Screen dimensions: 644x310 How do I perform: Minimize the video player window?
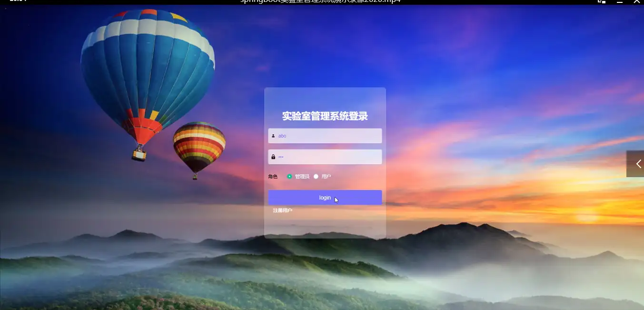(x=618, y=2)
